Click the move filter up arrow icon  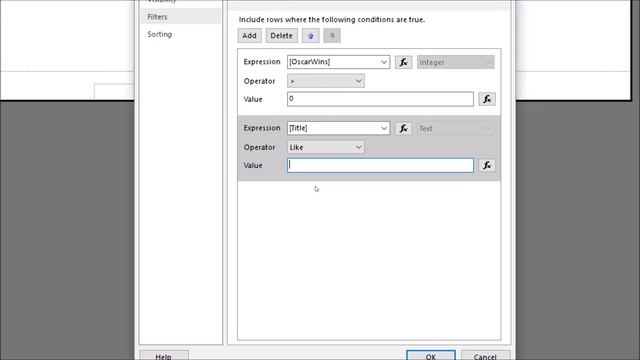(x=311, y=36)
